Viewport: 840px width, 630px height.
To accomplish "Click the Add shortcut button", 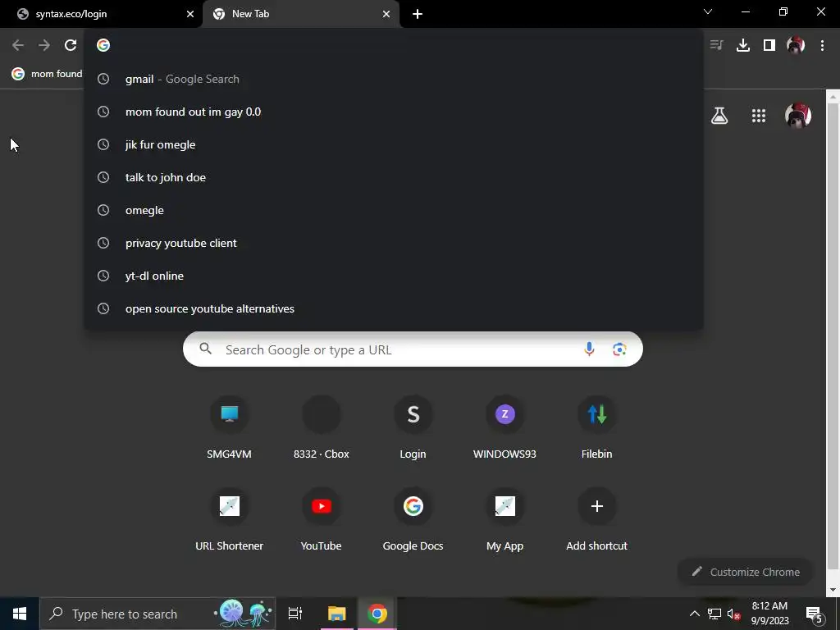I will pyautogui.click(x=597, y=519).
